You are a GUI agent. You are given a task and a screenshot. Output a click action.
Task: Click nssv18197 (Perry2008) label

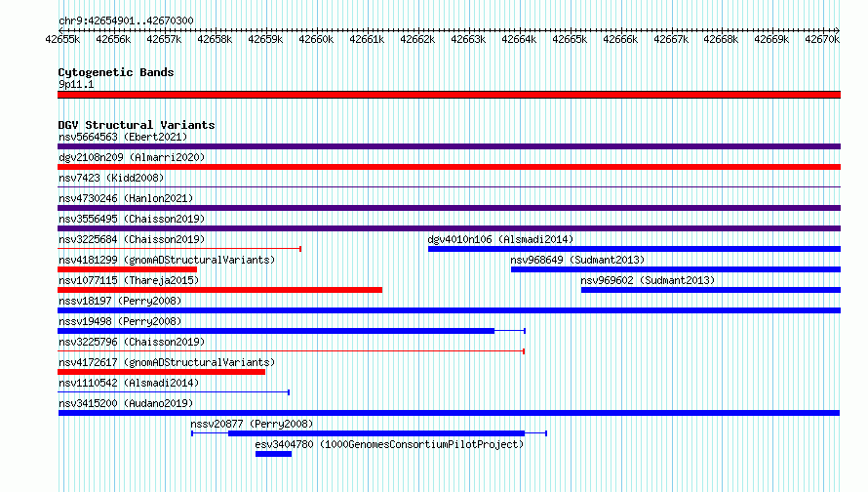coord(120,301)
